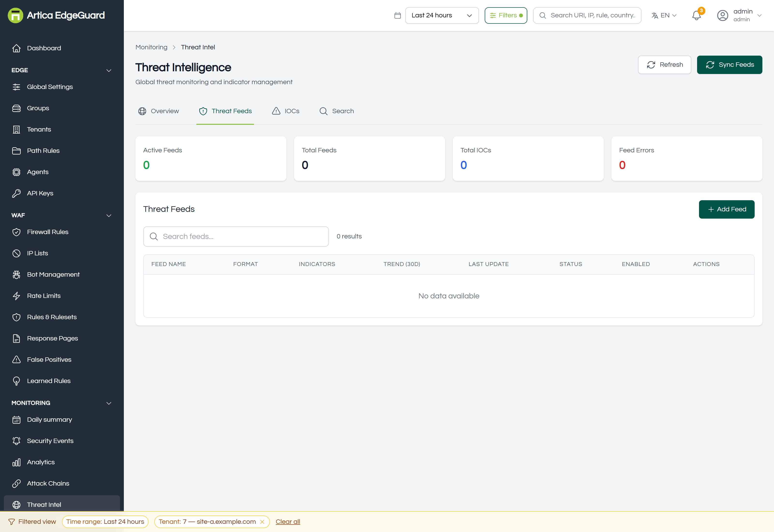This screenshot has width=774, height=532.
Task: Open the EN language selector
Action: click(x=664, y=16)
